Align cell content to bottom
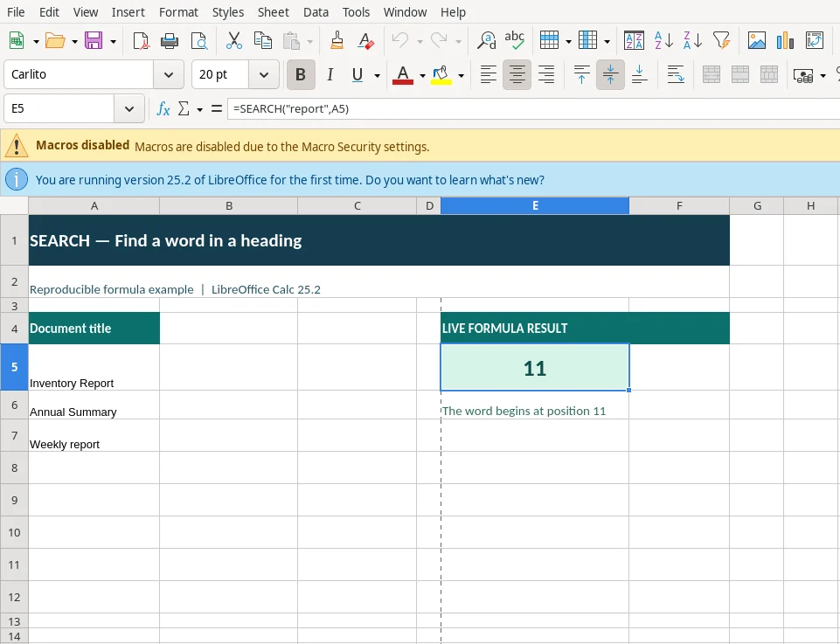 pos(639,75)
